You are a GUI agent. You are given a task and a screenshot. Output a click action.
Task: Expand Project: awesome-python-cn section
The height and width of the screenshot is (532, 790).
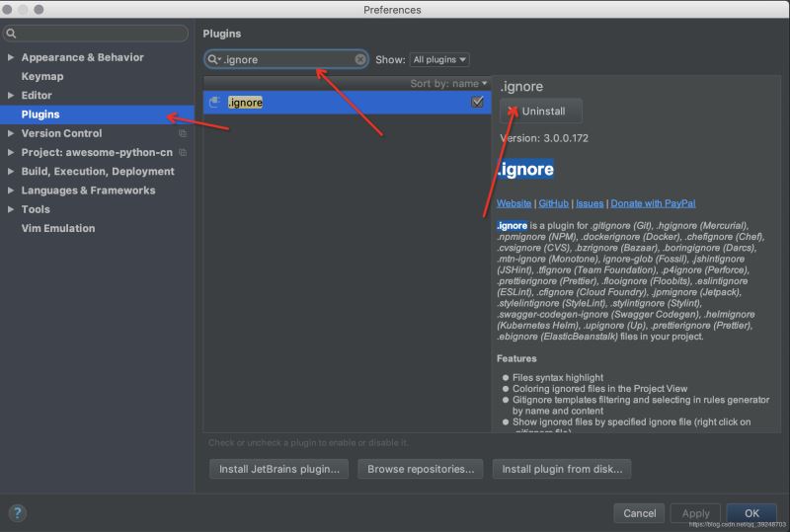click(11, 152)
